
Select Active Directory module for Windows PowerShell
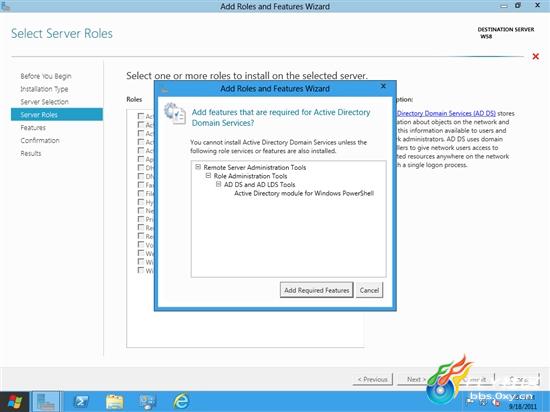pos(304,193)
